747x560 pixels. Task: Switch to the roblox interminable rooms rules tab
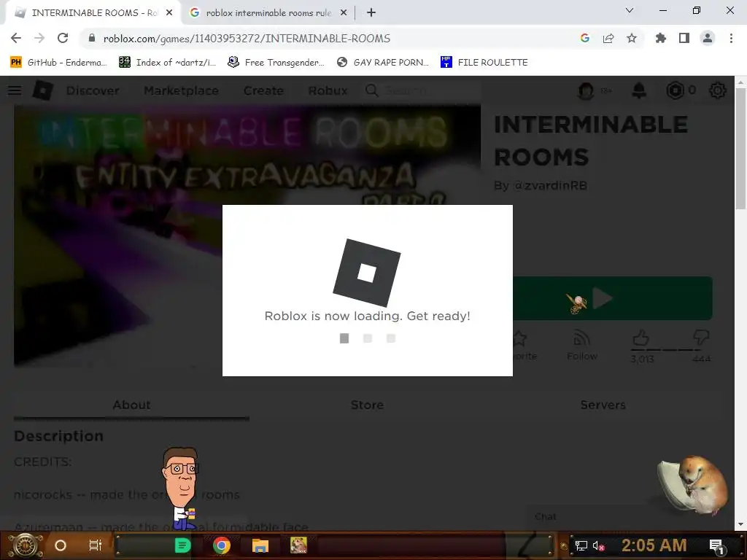click(x=268, y=12)
